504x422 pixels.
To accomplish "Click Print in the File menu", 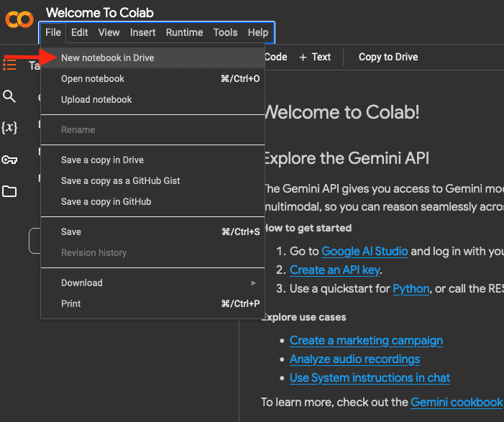I will [x=71, y=303].
